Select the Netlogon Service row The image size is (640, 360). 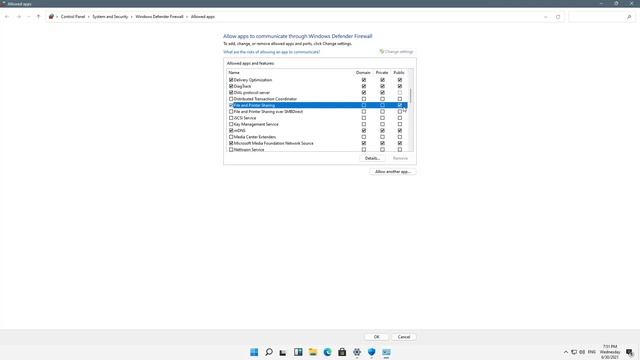pyautogui.click(x=249, y=150)
